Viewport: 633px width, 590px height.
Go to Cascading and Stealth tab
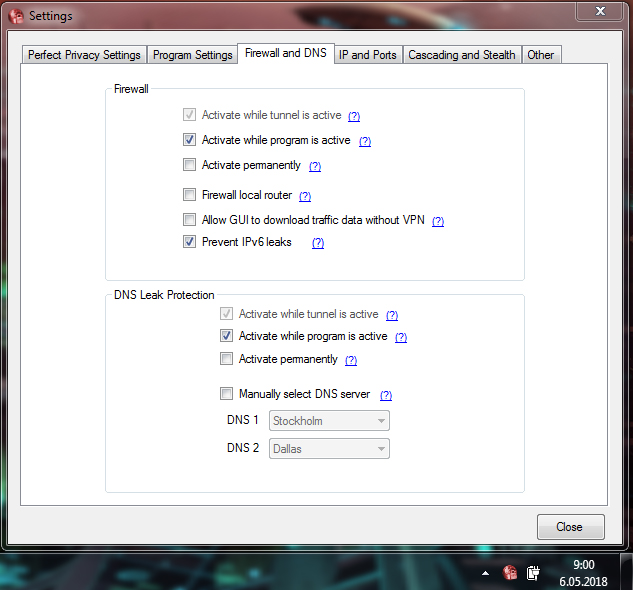point(462,55)
